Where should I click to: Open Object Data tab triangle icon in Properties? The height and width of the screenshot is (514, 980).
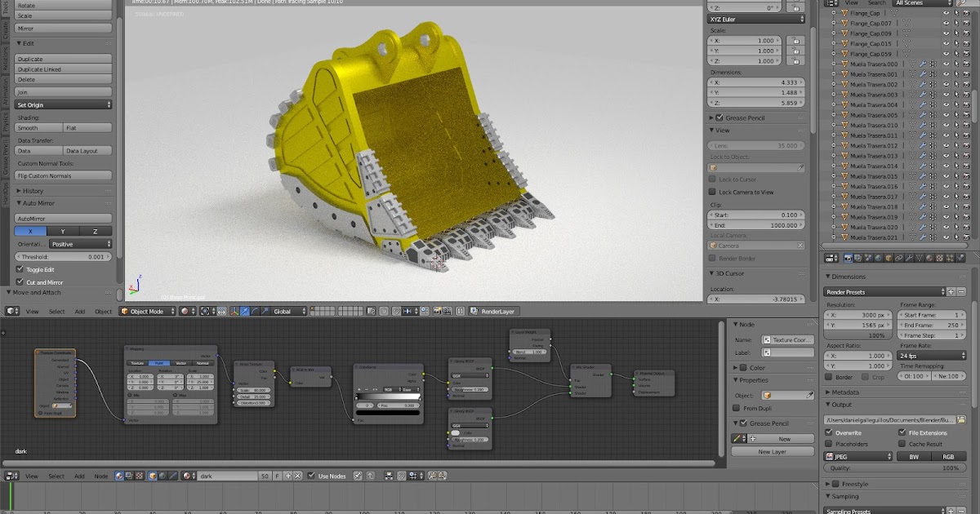click(x=919, y=258)
